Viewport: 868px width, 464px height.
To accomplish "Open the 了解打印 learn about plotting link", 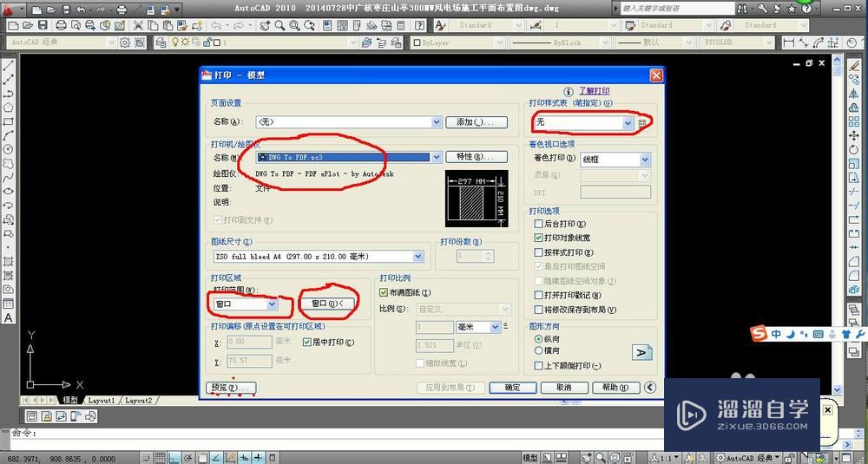I will point(594,91).
